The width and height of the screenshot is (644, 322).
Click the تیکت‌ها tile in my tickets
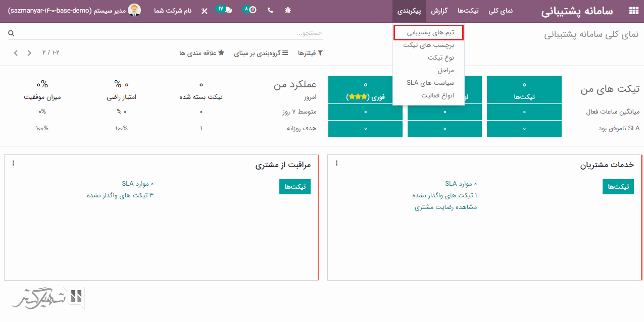click(524, 90)
